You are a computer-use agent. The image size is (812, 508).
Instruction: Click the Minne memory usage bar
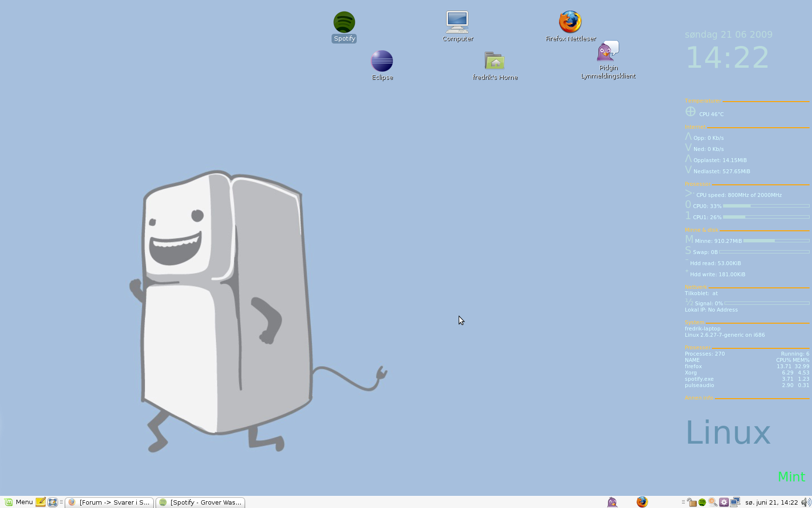[x=776, y=240]
